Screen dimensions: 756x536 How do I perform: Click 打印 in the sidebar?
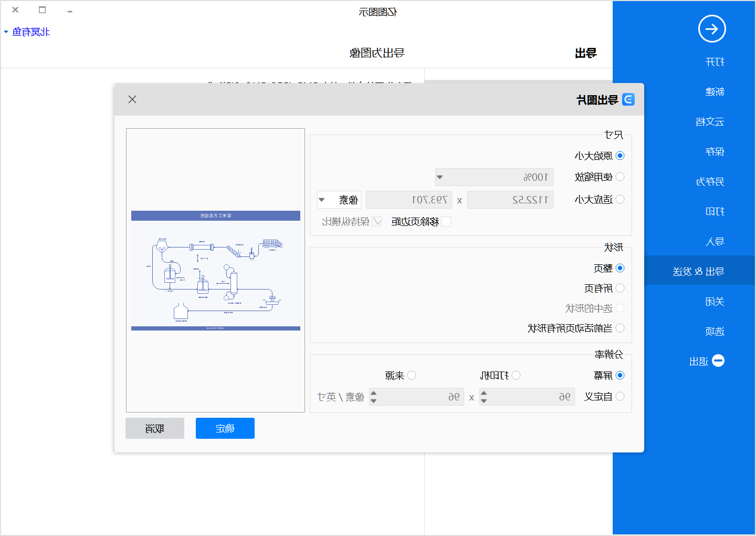(715, 212)
